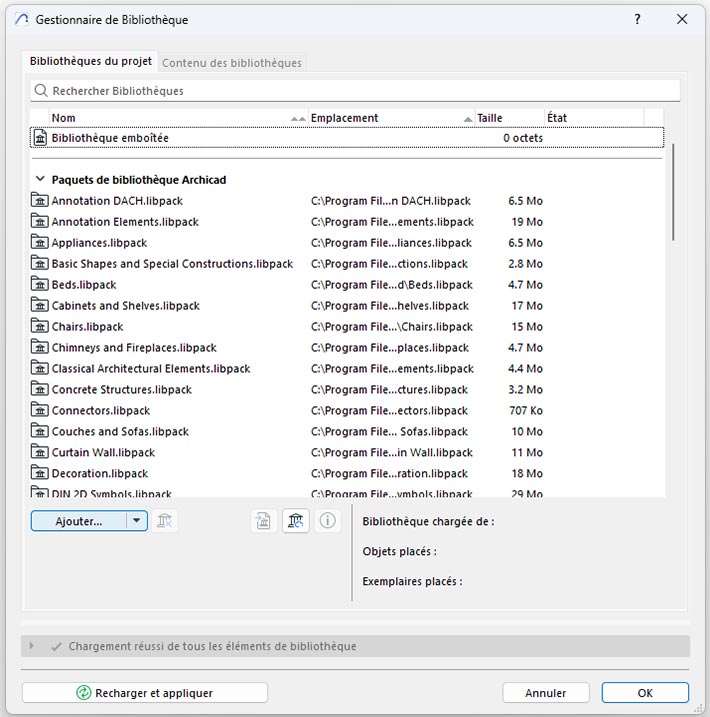Select Connectors.libpack name
This screenshot has height=717, width=710.
click(101, 411)
